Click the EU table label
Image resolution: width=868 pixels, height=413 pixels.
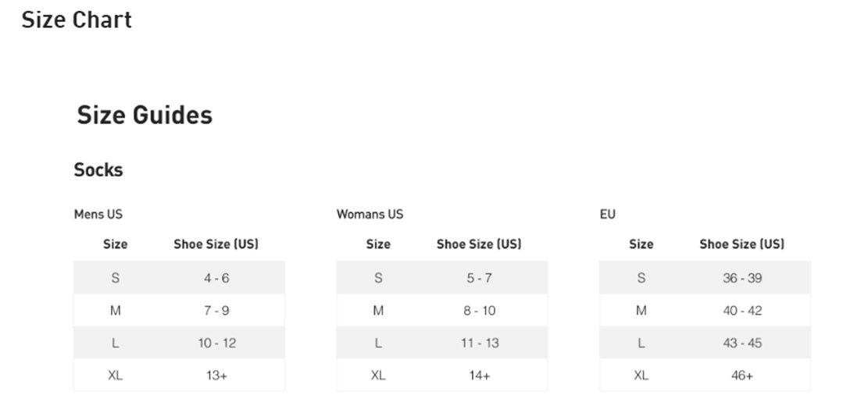click(x=608, y=214)
